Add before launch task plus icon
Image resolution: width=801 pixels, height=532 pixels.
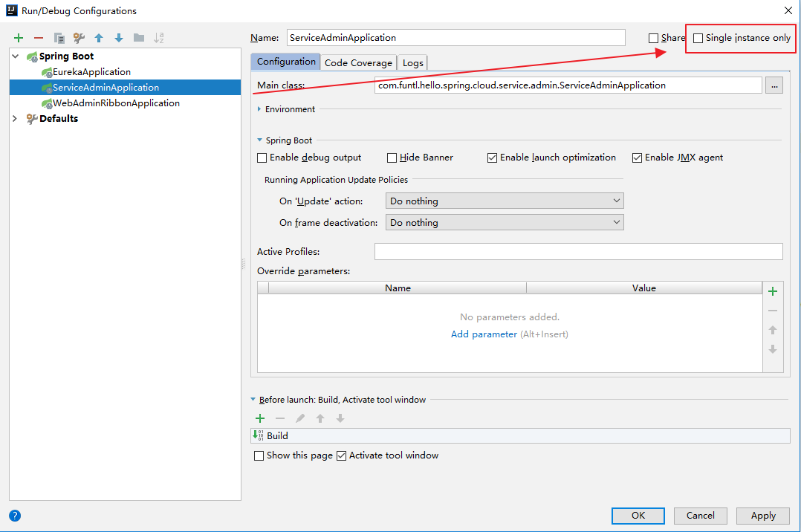click(260, 418)
